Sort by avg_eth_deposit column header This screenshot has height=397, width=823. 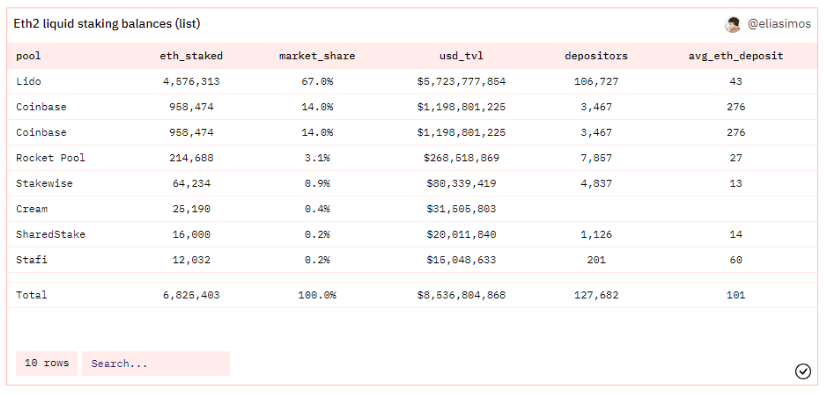point(736,56)
